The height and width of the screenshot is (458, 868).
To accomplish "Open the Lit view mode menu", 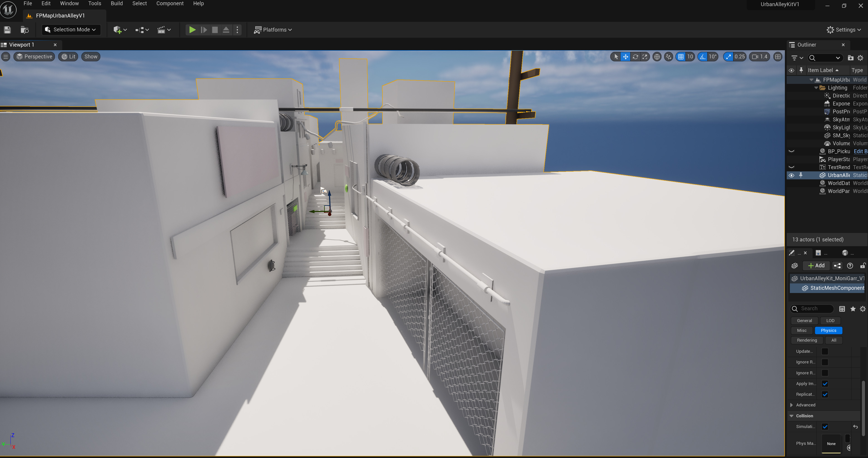I will click(68, 57).
